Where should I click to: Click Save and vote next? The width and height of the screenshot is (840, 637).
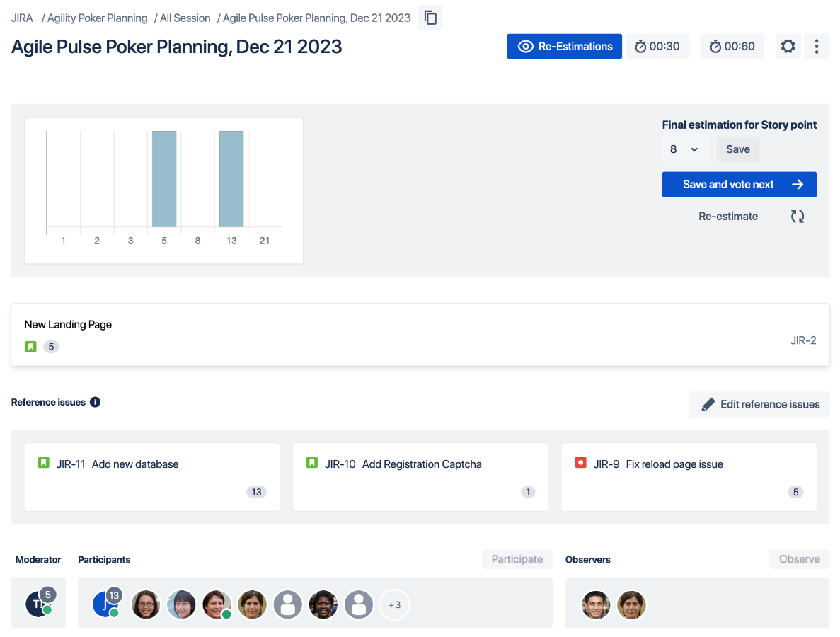click(740, 184)
